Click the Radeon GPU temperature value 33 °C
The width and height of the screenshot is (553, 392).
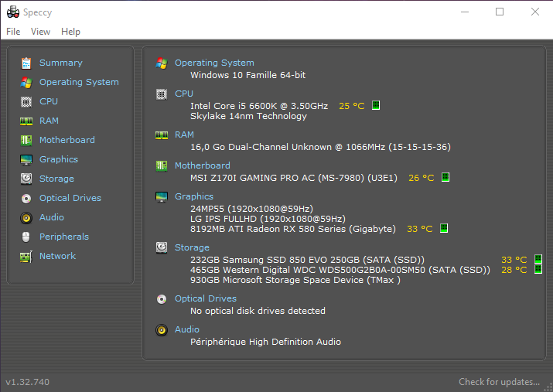pyautogui.click(x=420, y=229)
